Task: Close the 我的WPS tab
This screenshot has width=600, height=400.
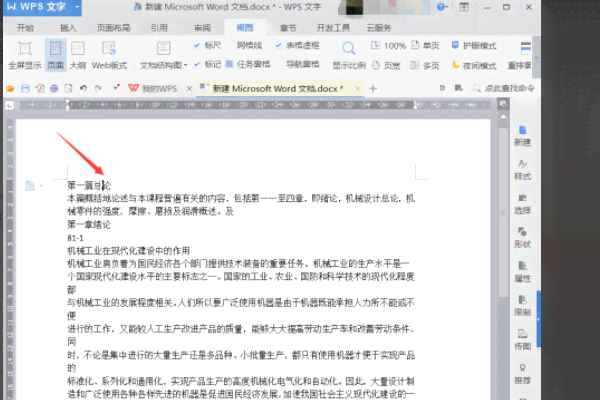Action: tap(189, 89)
